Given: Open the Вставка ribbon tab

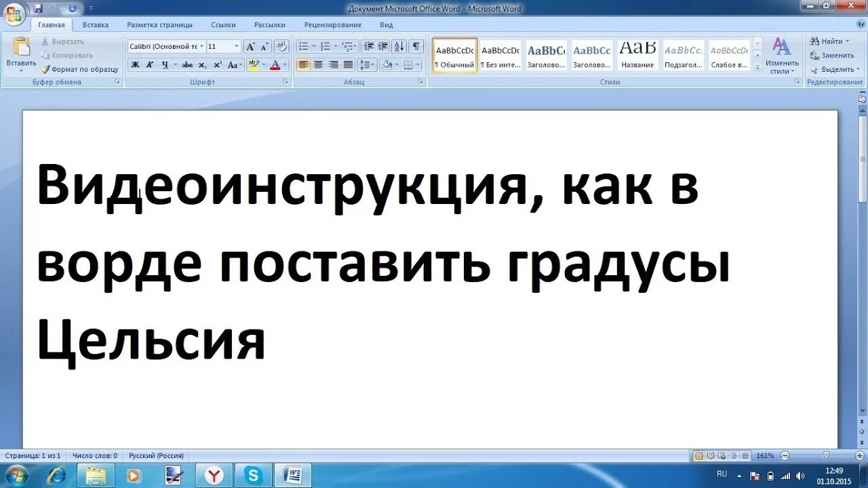Looking at the screenshot, I should pyautogui.click(x=96, y=25).
